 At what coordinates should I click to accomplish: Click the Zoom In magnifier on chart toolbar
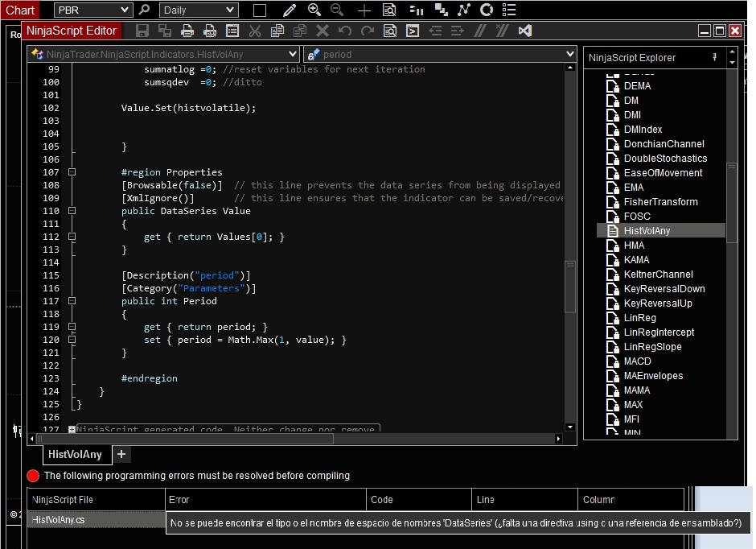click(314, 10)
